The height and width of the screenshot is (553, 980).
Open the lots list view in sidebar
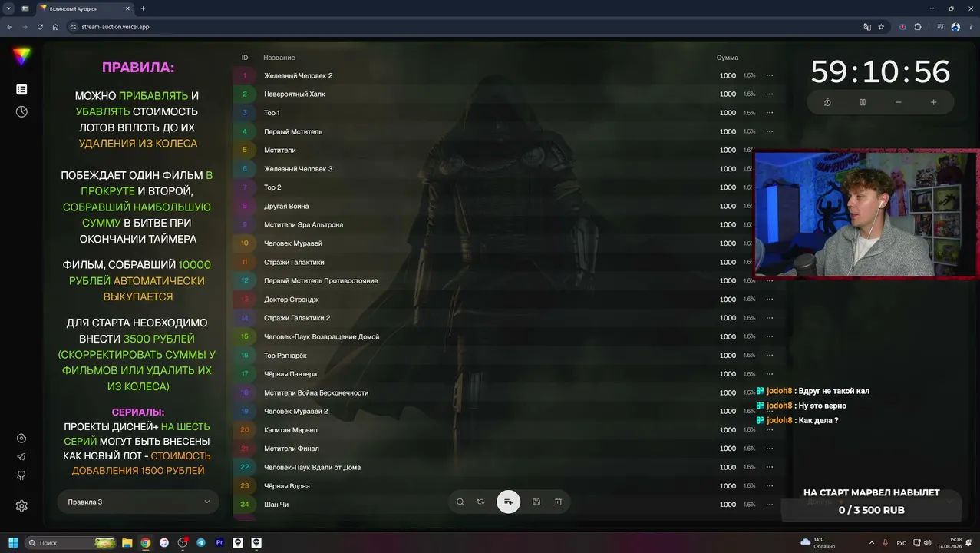point(21,89)
